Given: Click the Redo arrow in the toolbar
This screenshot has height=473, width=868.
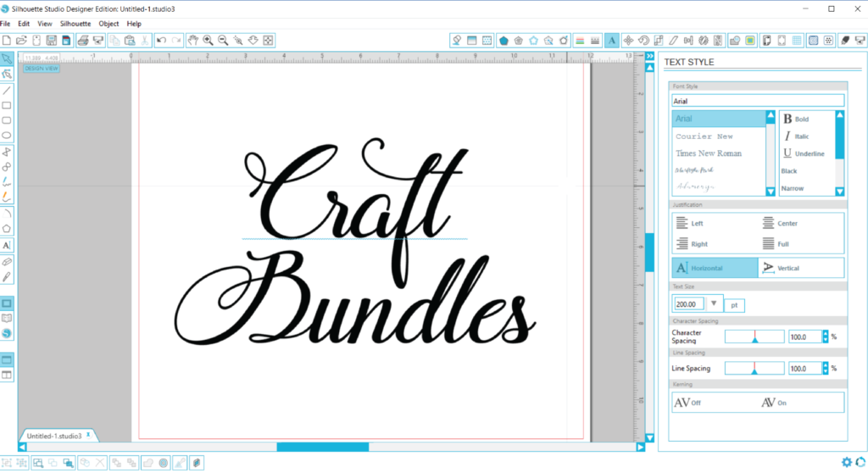Looking at the screenshot, I should (x=176, y=41).
